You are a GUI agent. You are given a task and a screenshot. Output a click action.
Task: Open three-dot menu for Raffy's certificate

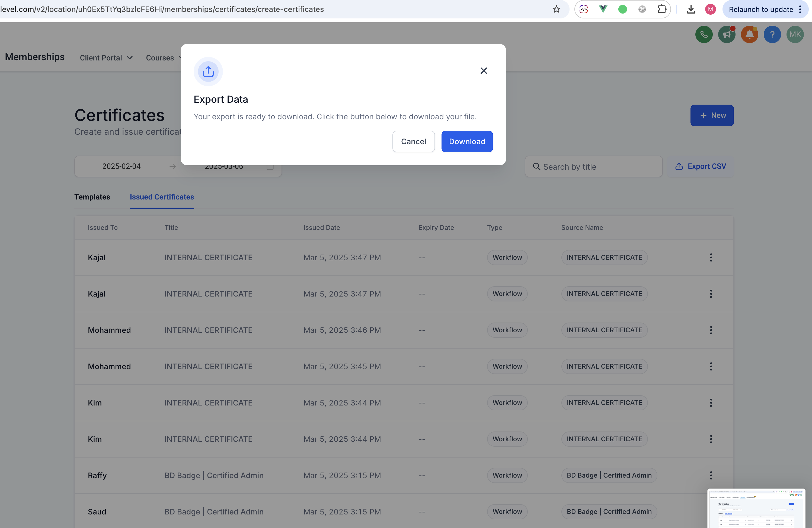(711, 475)
